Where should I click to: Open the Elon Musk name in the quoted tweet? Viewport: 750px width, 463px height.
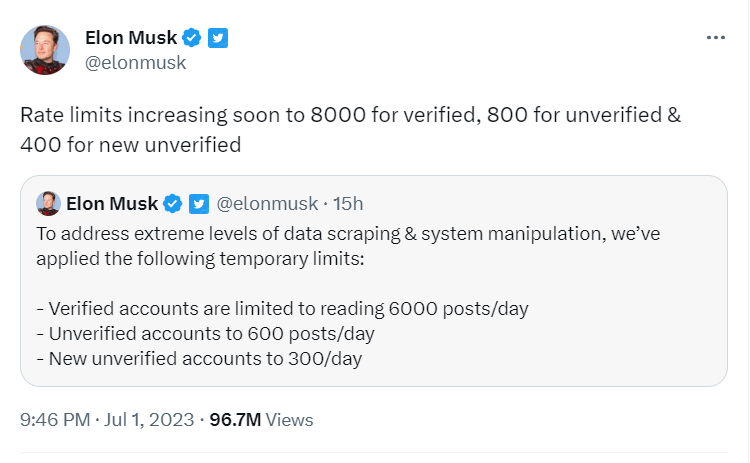tap(112, 204)
